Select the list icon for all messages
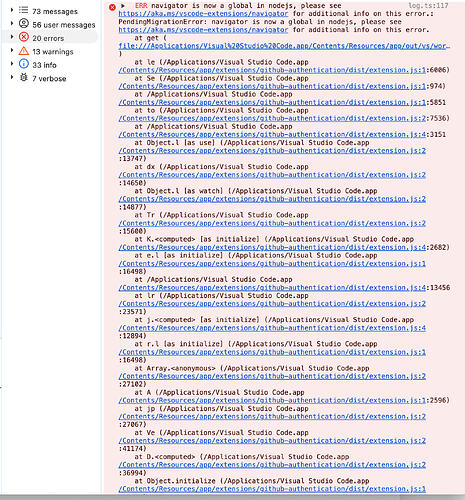 tap(24, 10)
